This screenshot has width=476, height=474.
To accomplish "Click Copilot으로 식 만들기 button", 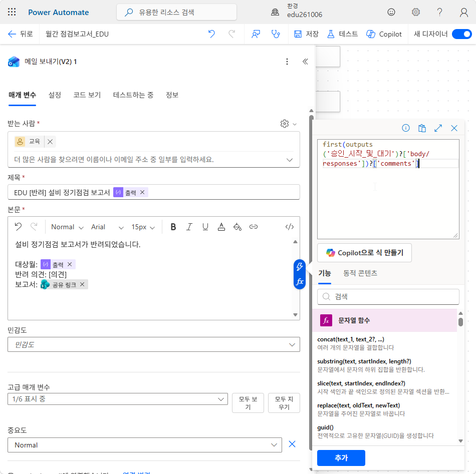I will tap(364, 253).
